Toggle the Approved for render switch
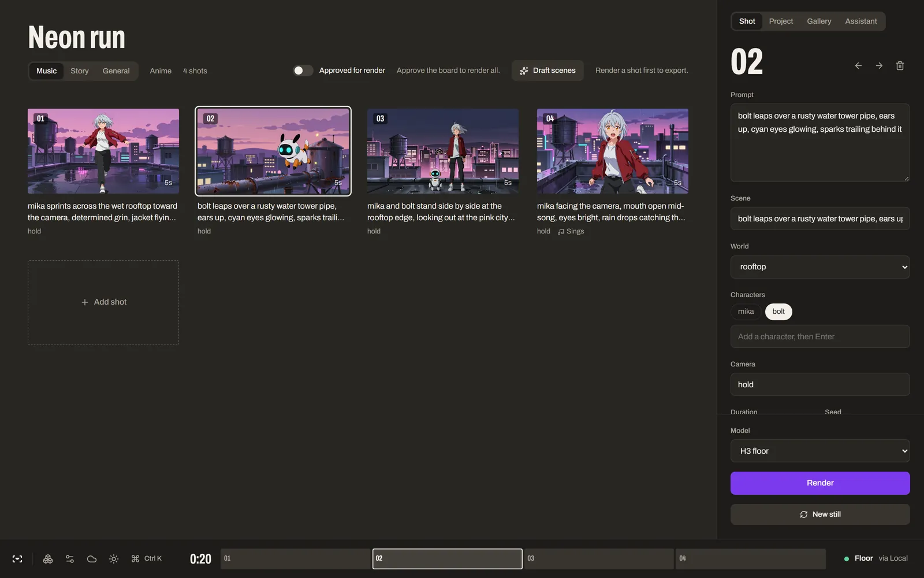Viewport: 924px width, 578px height. (303, 71)
